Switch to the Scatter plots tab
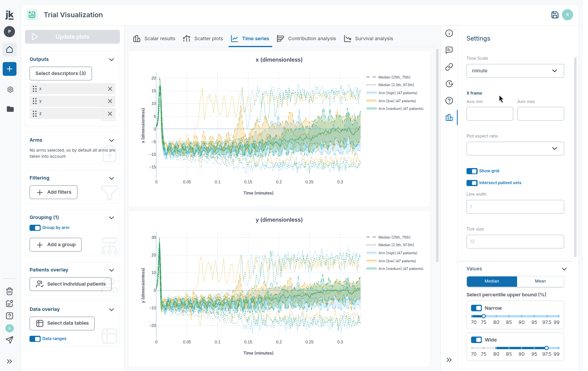 [203, 39]
